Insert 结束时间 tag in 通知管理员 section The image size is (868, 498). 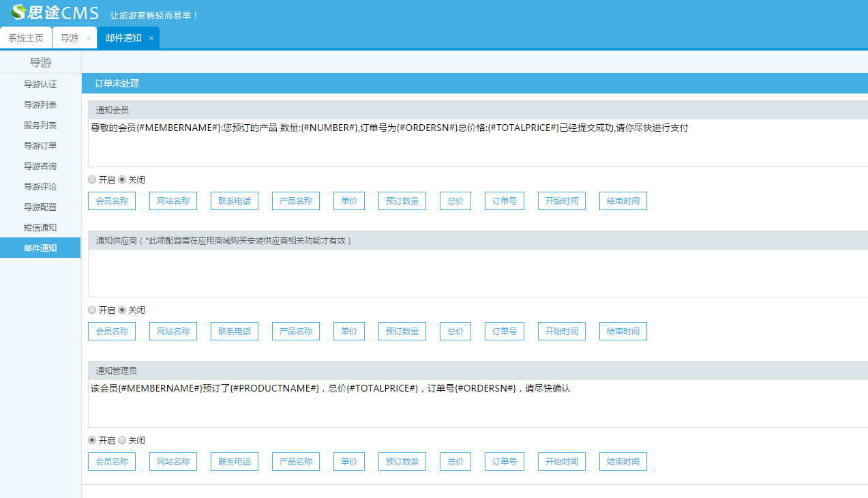coord(623,462)
